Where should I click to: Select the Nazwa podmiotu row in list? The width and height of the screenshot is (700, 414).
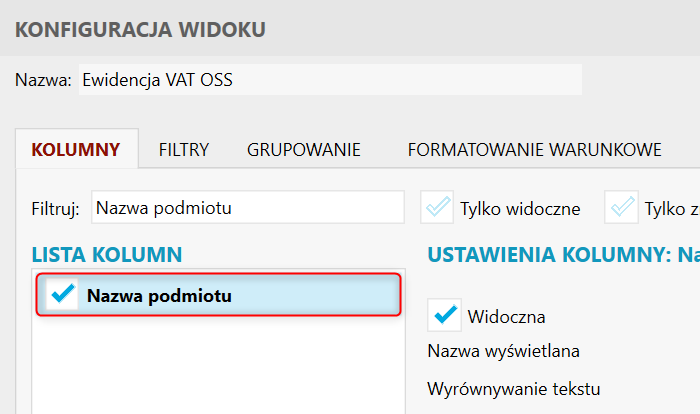[240, 295]
